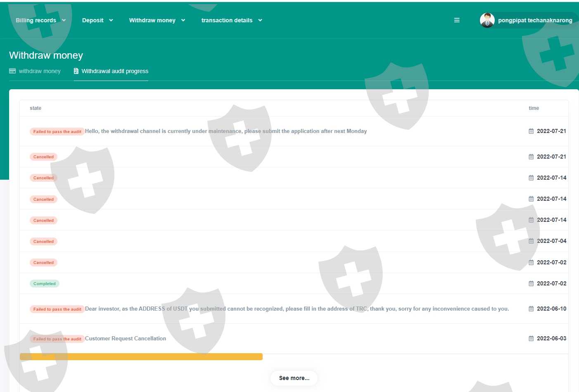This screenshot has height=392, width=579.
Task: Click calendar icon beside 2022-06-10
Action: pyautogui.click(x=531, y=309)
